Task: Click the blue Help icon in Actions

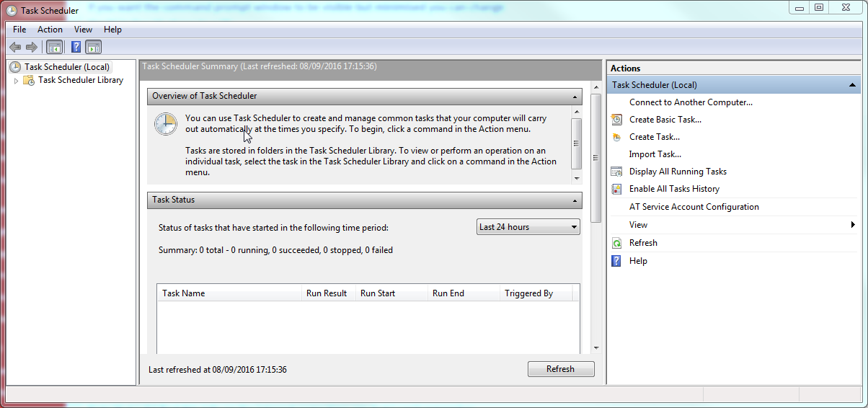Action: [x=616, y=261]
